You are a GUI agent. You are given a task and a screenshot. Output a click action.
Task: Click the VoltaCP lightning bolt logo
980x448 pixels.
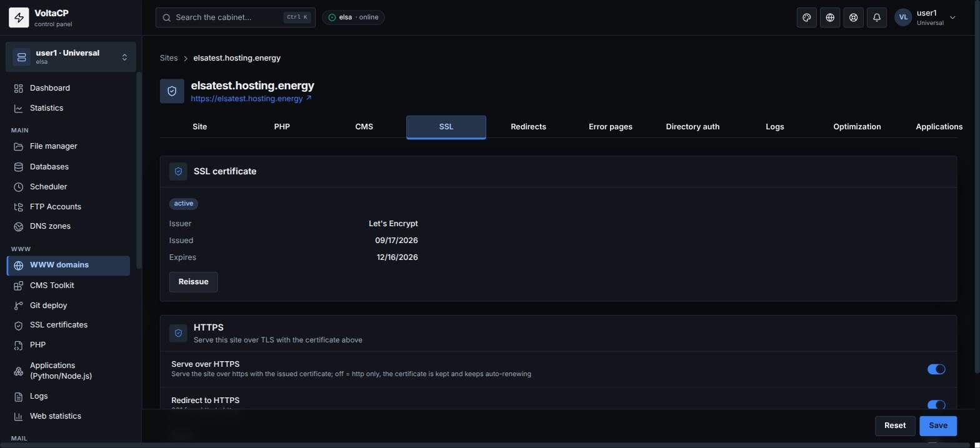[19, 18]
